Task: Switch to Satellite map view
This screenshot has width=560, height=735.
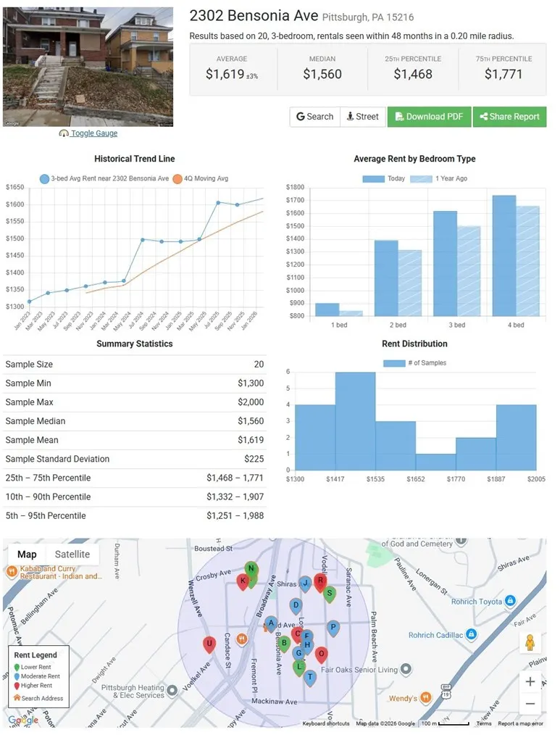Action: 72,555
